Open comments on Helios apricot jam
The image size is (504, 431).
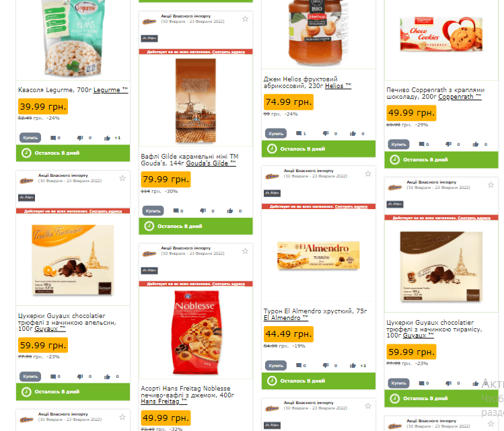pos(299,134)
